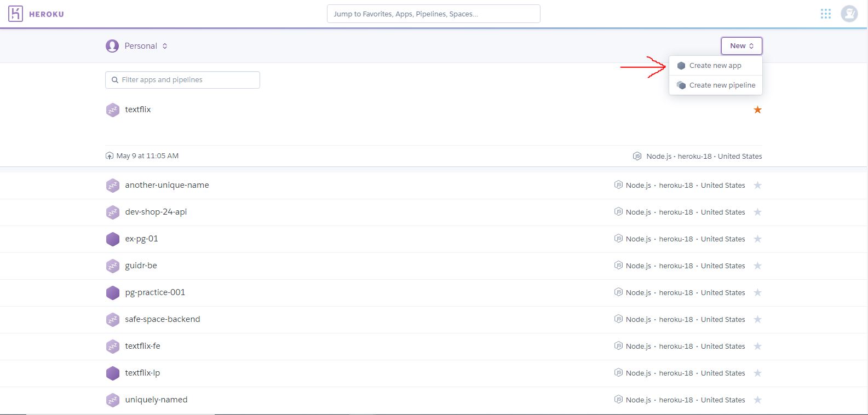The width and height of the screenshot is (868, 415).
Task: Click the HEROKU wordmark text
Action: [x=47, y=14]
